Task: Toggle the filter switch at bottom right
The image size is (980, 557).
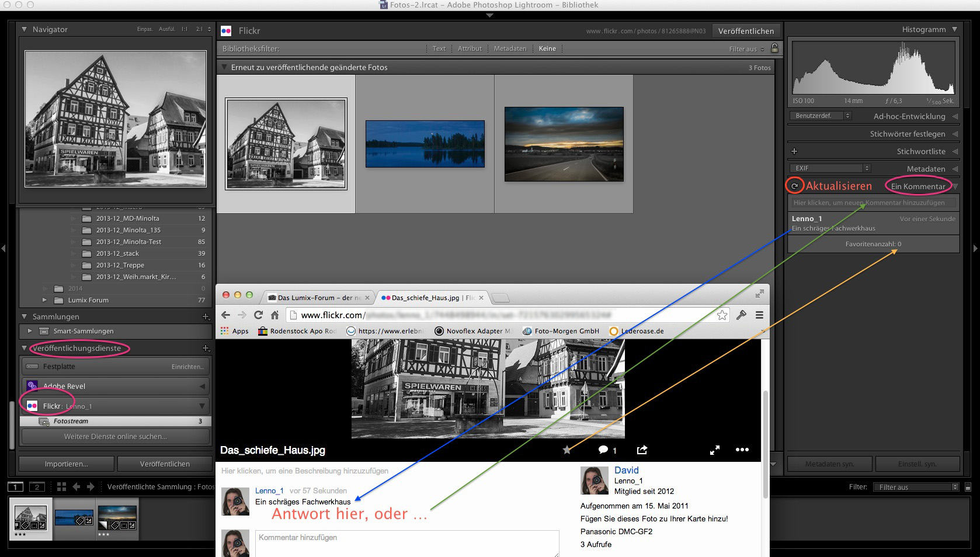Action: click(x=968, y=487)
